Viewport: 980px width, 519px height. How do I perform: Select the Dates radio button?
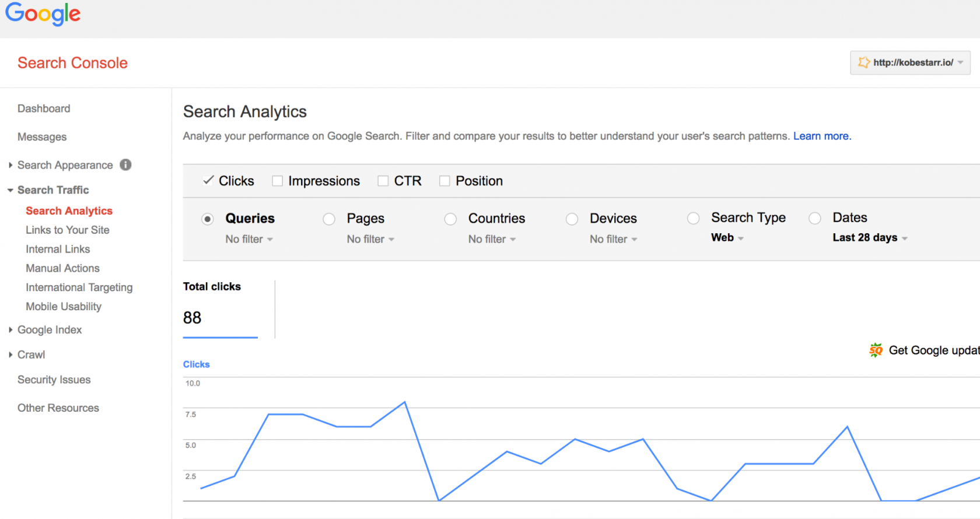click(x=815, y=218)
